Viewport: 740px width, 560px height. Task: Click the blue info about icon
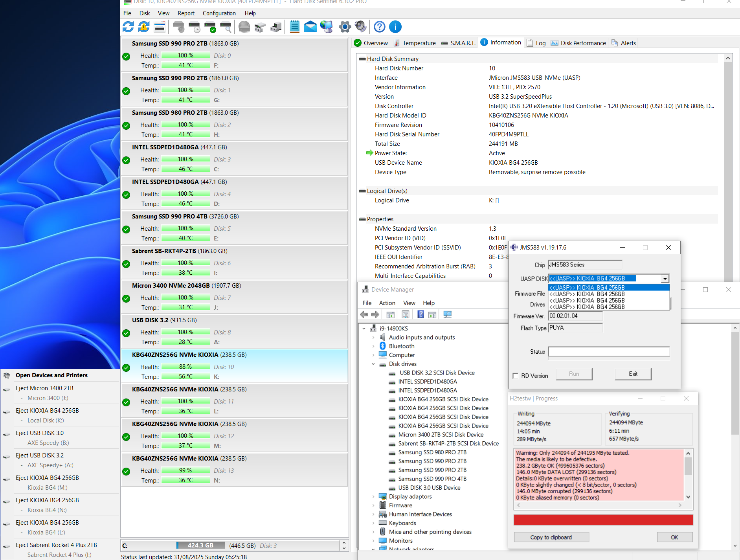[395, 27]
